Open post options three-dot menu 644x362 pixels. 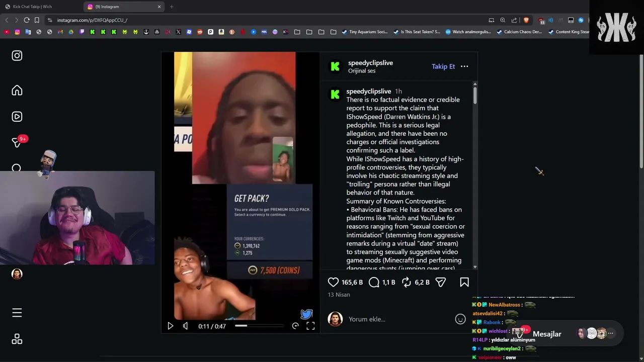(464, 66)
